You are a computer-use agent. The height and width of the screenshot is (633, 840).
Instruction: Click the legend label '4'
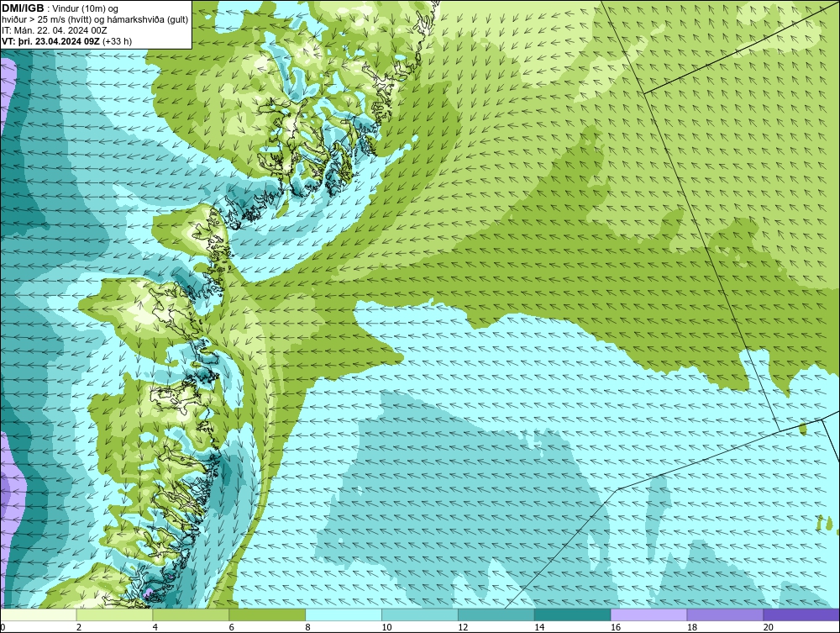[x=155, y=627]
